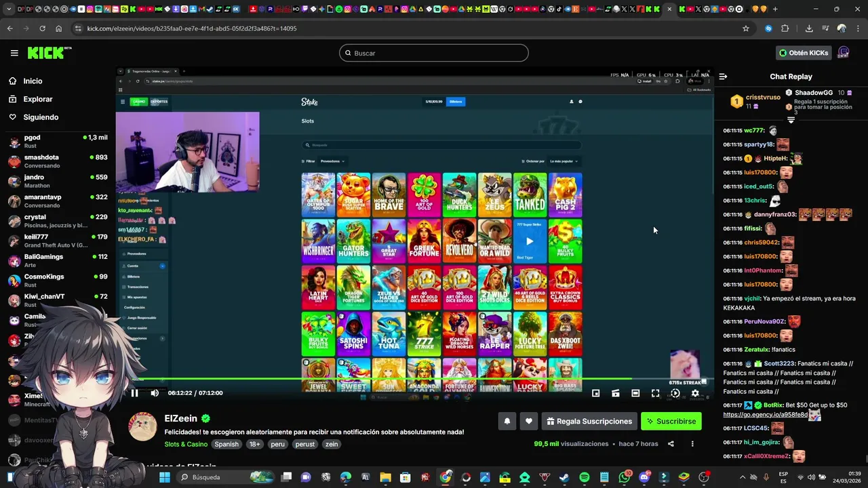Go back in browser history

tap(10, 28)
